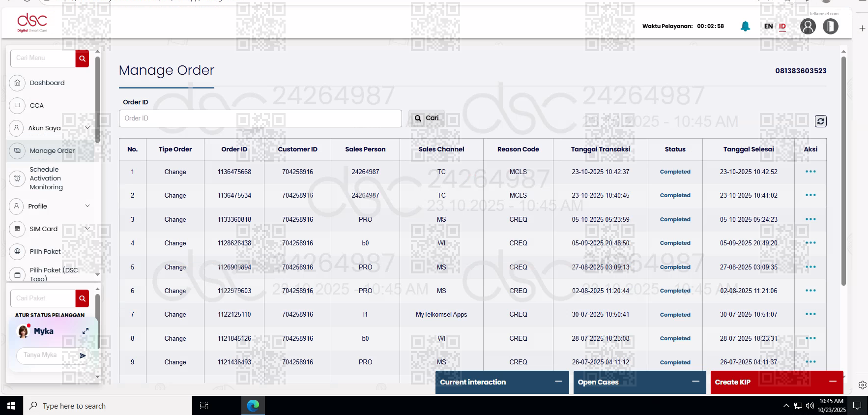868x415 pixels.
Task: Click the Tanggal Transaksi column header
Action: click(x=600, y=149)
